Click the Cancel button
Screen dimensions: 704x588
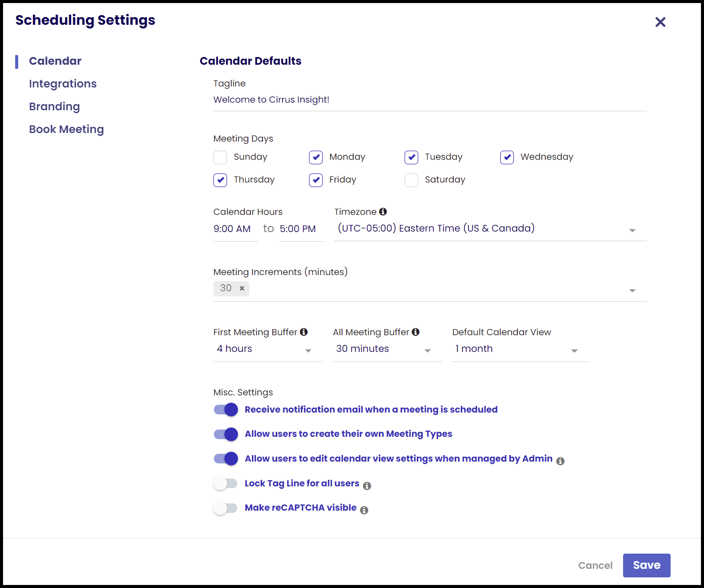[x=595, y=565]
